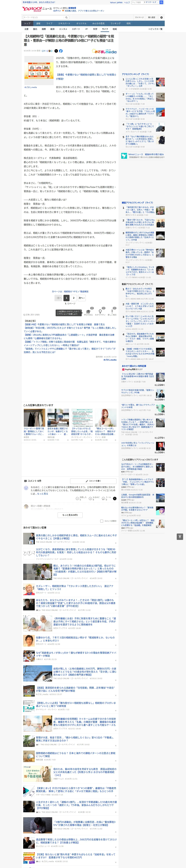Viewport: 186px width, 868px height.
Task: Click the ログイン link
Action: point(57,11)
